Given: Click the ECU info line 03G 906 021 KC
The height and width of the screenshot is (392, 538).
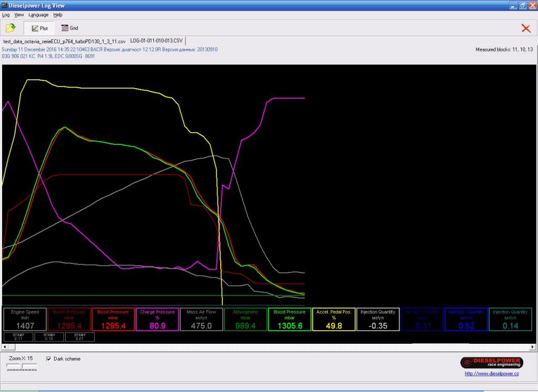Looking at the screenshot, I should [48, 56].
